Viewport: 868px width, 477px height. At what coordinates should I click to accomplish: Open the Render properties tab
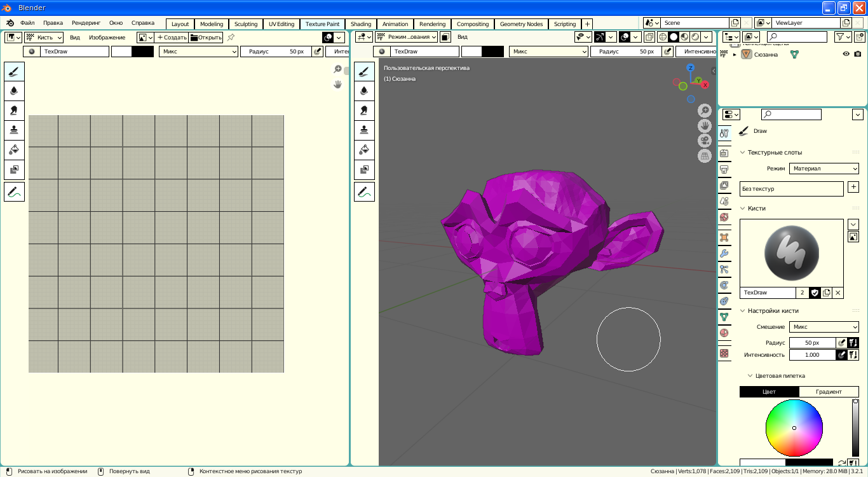pyautogui.click(x=724, y=153)
